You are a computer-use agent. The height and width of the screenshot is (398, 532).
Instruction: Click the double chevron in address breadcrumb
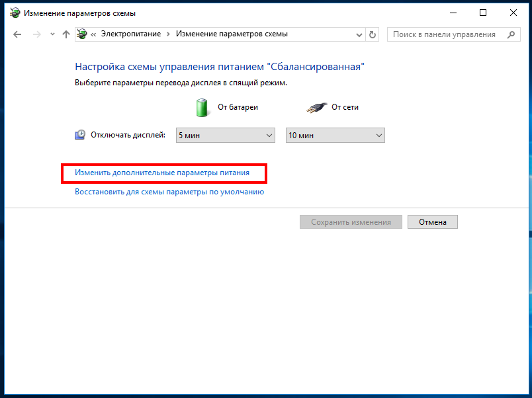[x=93, y=34]
